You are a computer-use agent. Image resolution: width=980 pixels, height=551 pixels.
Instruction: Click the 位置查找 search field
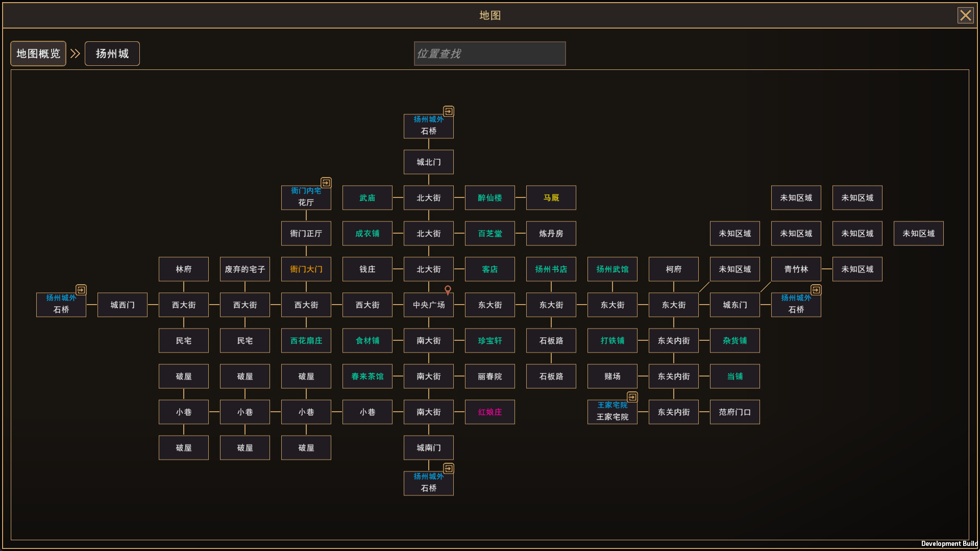489,53
